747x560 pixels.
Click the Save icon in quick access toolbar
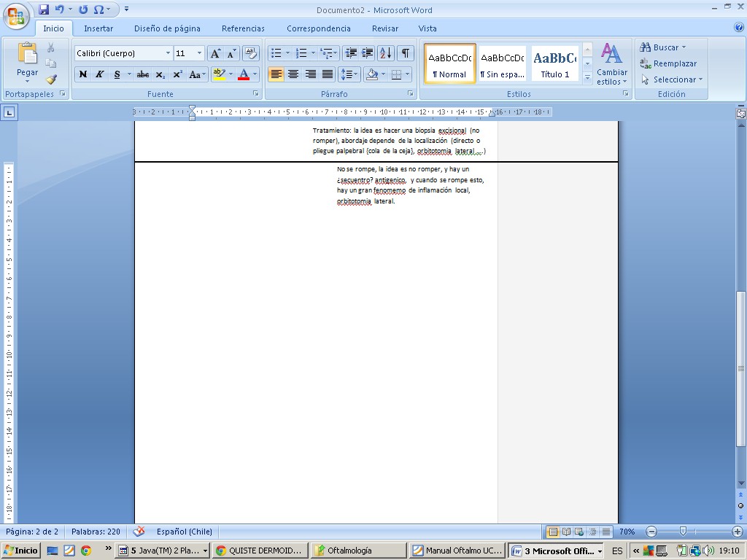[x=44, y=9]
